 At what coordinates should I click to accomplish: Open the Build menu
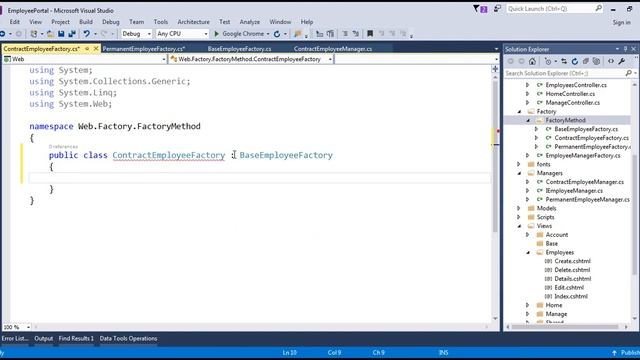[x=86, y=22]
